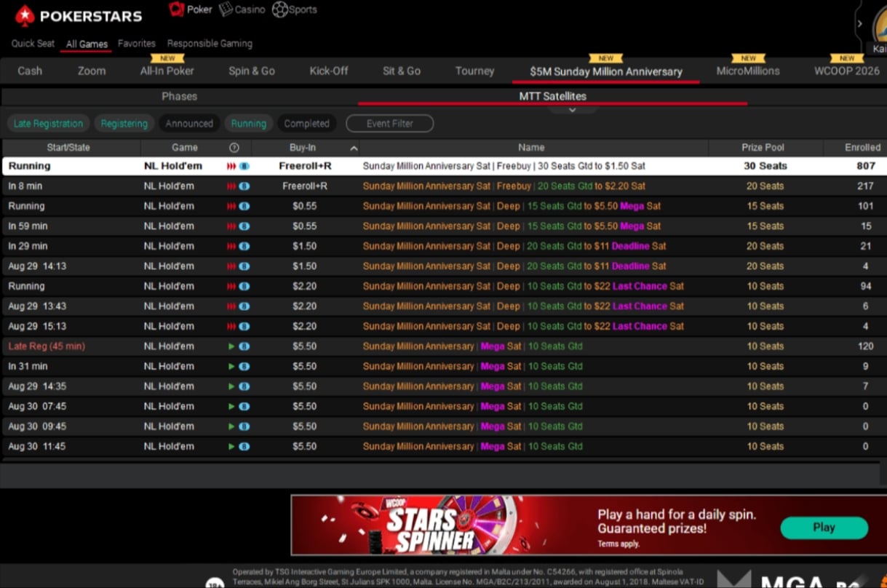Screen dimensions: 887x588
Task: Click green play icon in 'In 31 min' row
Action: pos(231,367)
